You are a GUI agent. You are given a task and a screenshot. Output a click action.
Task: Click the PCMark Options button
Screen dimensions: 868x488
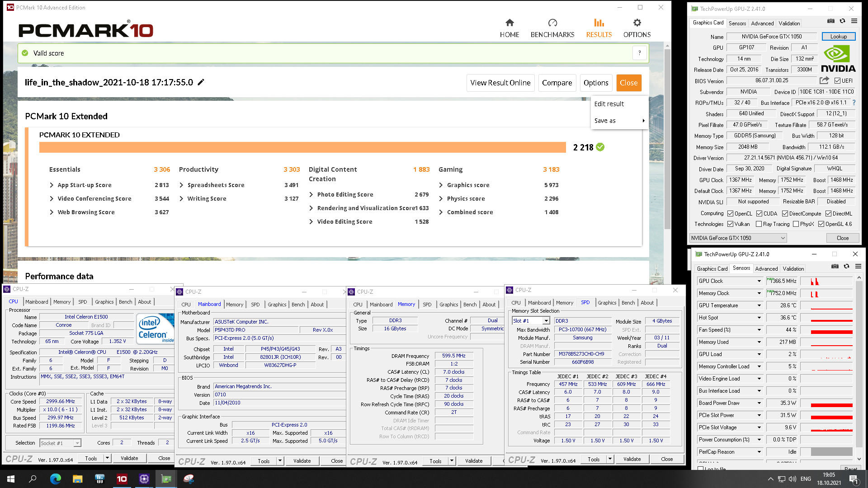596,83
